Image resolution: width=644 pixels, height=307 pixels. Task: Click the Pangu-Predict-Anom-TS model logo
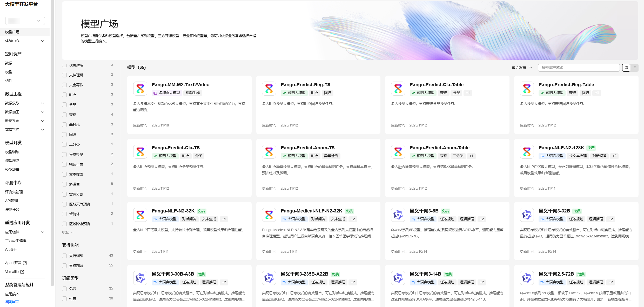click(269, 152)
